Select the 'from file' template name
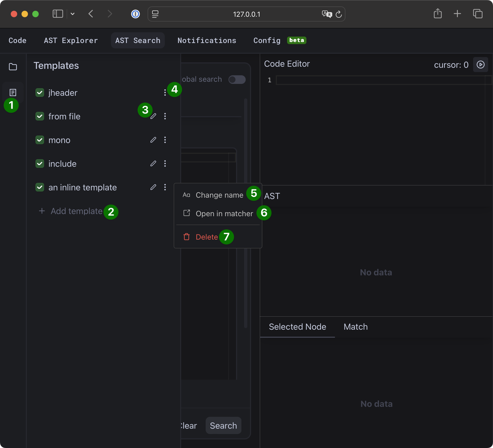This screenshot has width=493, height=448. pyautogui.click(x=64, y=116)
